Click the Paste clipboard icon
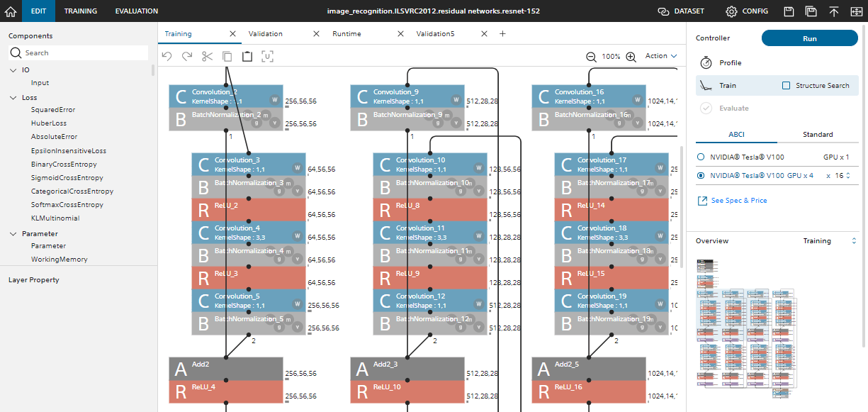 point(247,56)
